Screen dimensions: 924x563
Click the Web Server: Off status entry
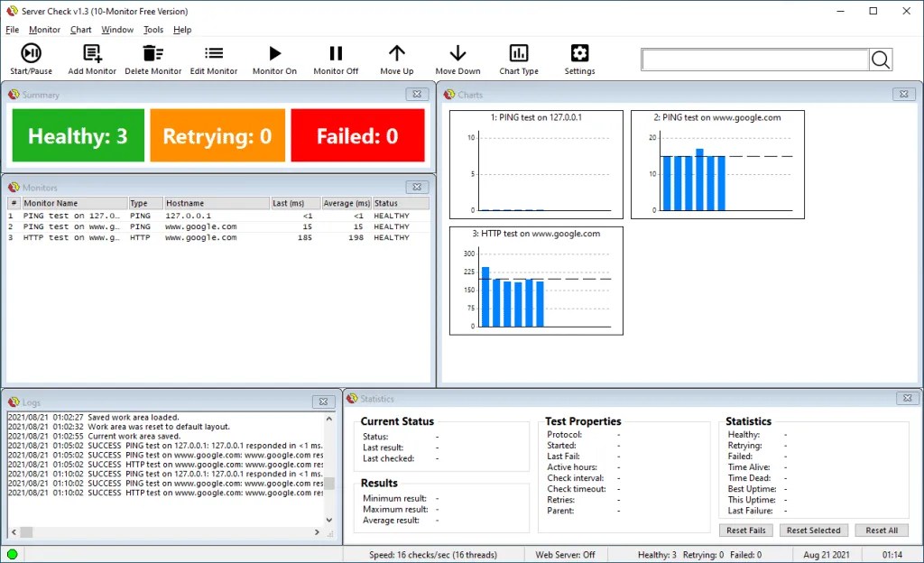tap(565, 555)
